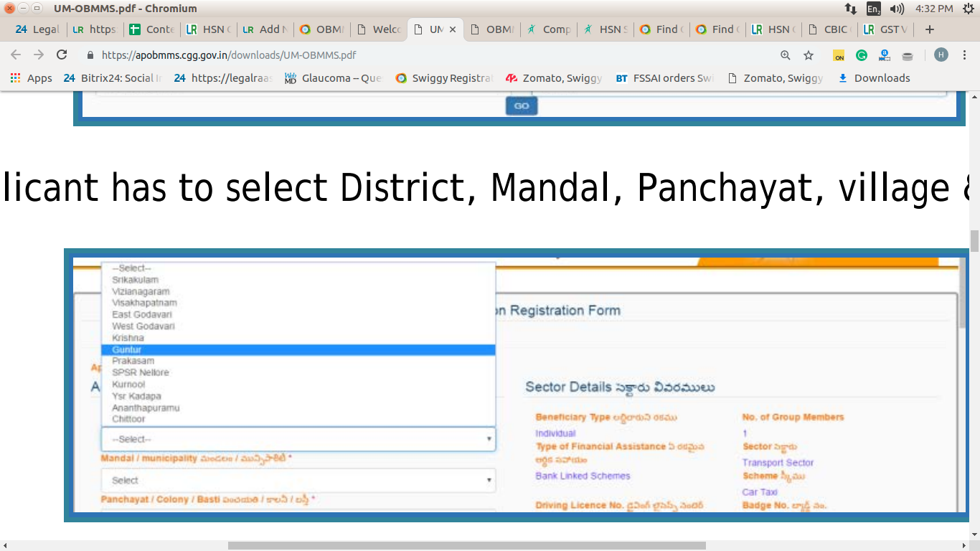Switch to the Conte spreadsheet tab
The width and height of the screenshot is (980, 551).
click(152, 29)
